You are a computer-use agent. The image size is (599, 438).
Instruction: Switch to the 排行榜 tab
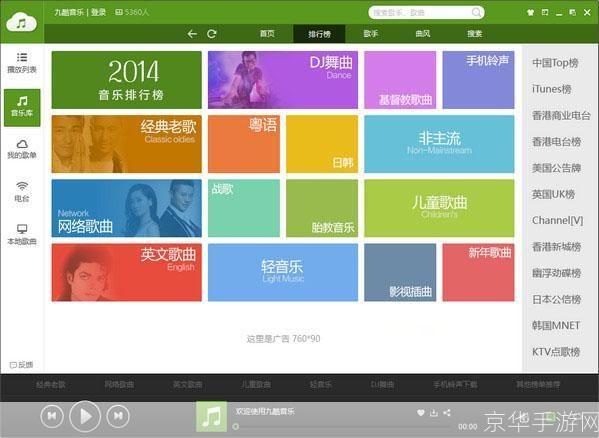click(x=319, y=34)
